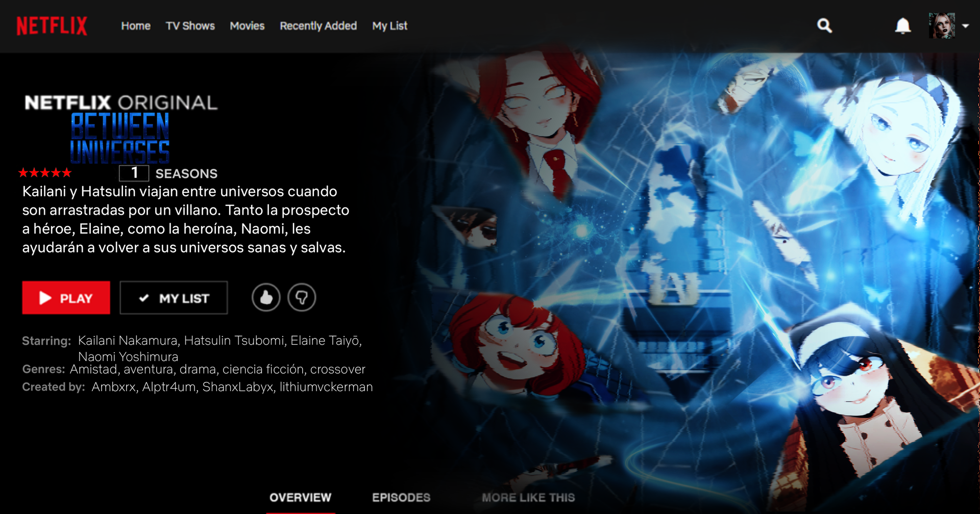Expand the profile dropdown arrow
980x514 pixels.
click(965, 26)
